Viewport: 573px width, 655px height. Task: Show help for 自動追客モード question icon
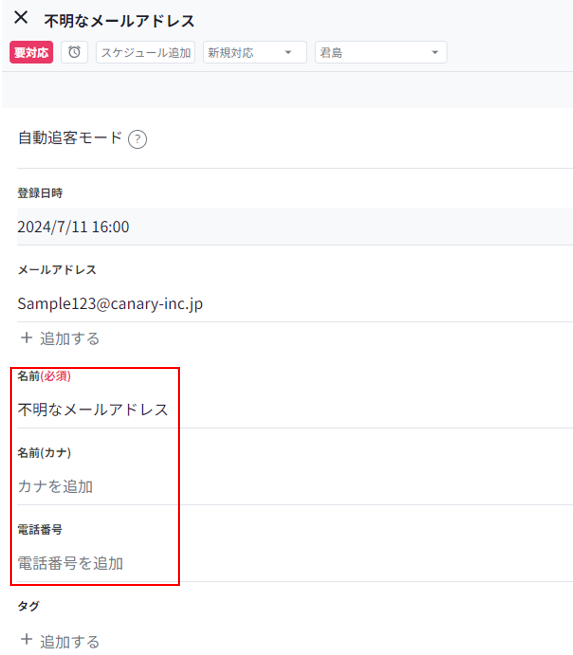(137, 139)
